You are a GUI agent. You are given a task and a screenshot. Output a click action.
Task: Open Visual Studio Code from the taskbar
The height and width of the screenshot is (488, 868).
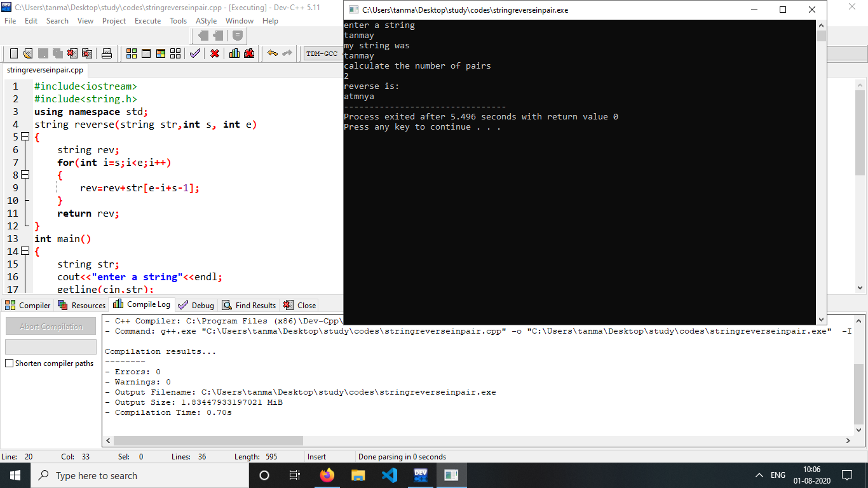point(390,475)
